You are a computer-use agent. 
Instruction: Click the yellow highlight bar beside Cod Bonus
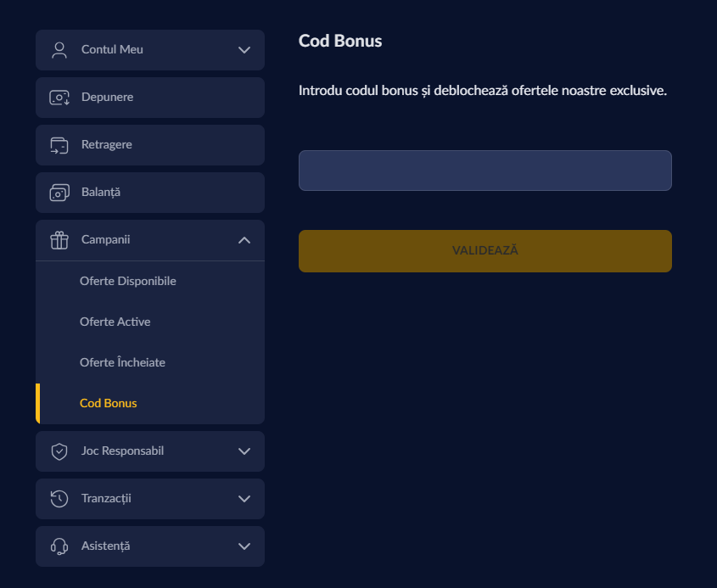coord(36,402)
